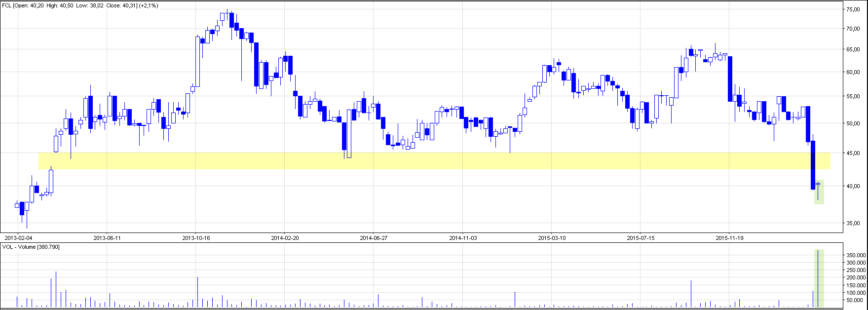
Task: Click the 75,00 price axis label
Action: 853,9
